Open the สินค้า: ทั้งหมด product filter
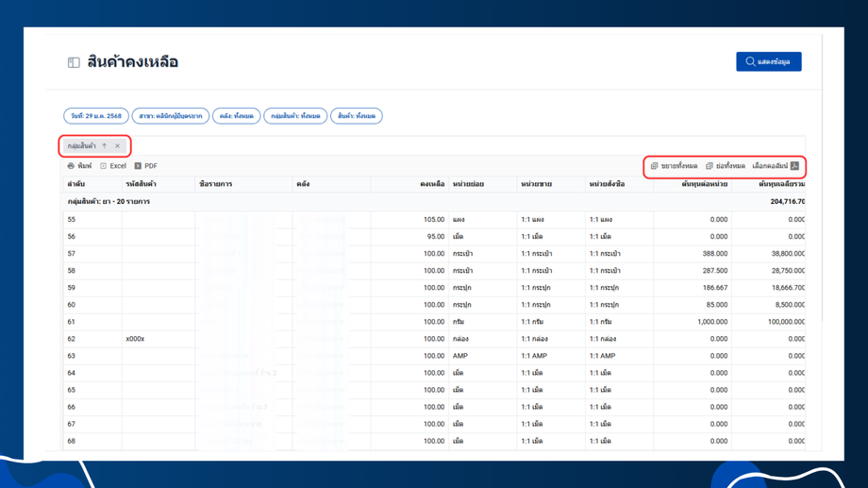868x488 pixels. 357,116
